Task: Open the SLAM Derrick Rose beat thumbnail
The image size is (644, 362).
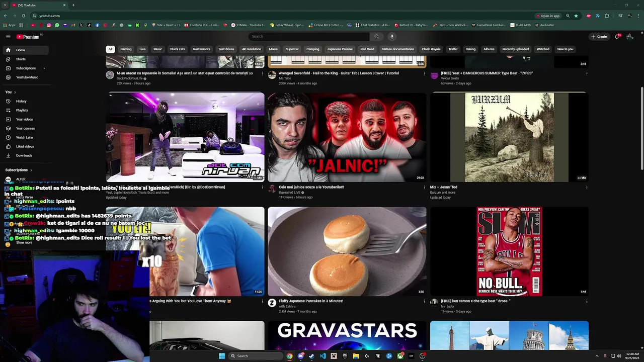Action: [509, 251]
